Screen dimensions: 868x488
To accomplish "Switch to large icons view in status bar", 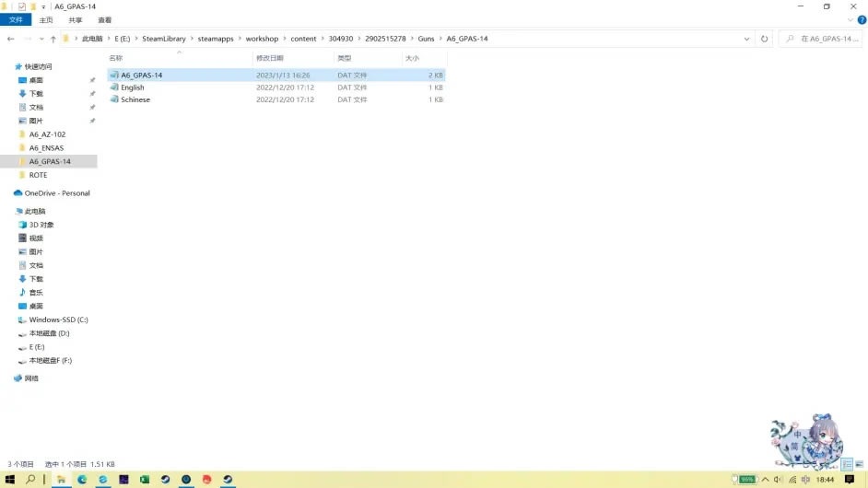I will (x=859, y=463).
